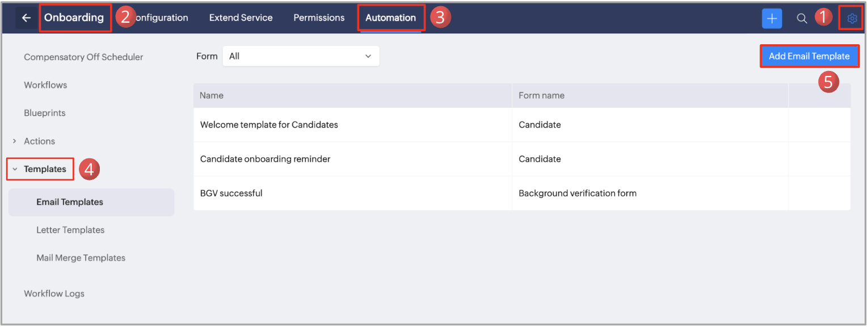Open Welcome template for Candidates row
Image resolution: width=868 pixels, height=328 pixels.
click(269, 125)
